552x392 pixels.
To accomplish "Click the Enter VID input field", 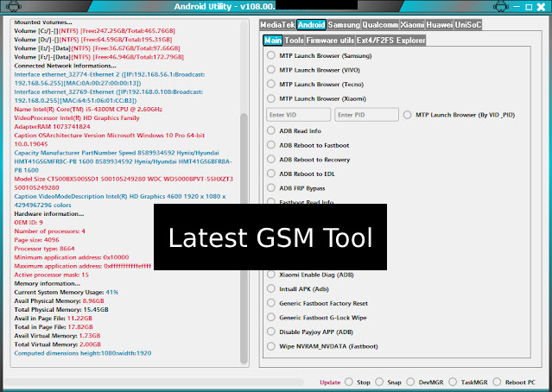I will (x=298, y=115).
